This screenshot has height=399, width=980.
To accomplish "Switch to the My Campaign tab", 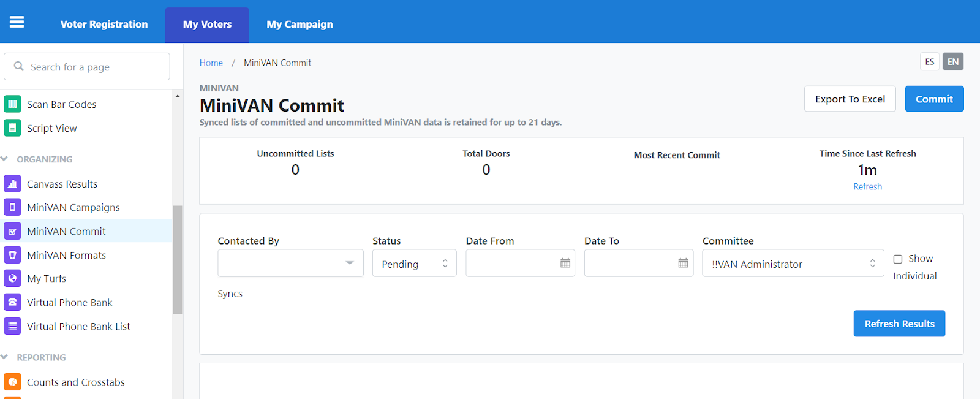I will [x=300, y=25].
